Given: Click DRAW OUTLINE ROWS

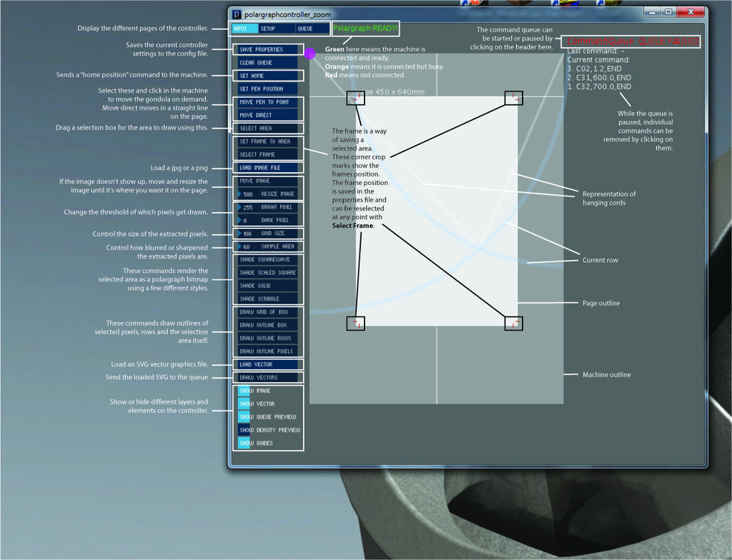Looking at the screenshot, I should [x=267, y=338].
